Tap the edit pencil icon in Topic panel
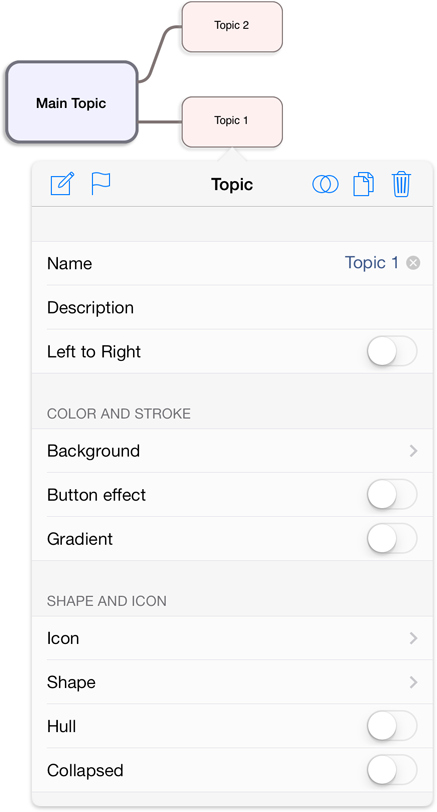The image size is (437, 812). [62, 184]
